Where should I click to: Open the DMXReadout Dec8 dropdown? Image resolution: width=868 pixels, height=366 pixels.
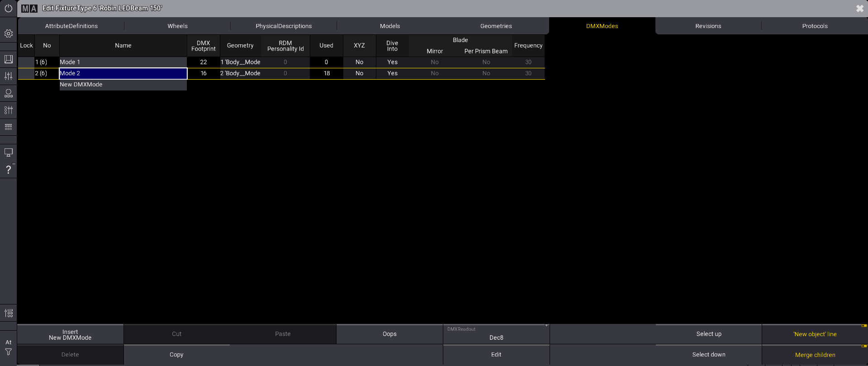click(x=496, y=334)
